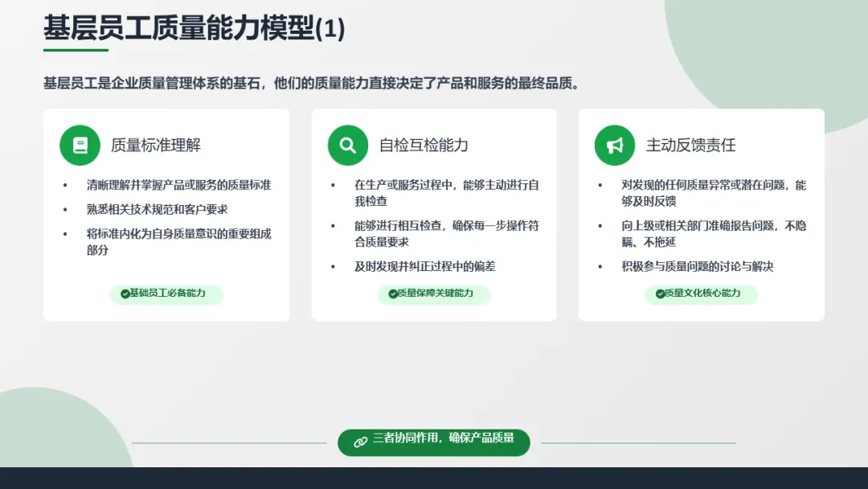
Task: Click bullet 清晰理解并掌握产品或服务的质量标准
Action: point(178,185)
